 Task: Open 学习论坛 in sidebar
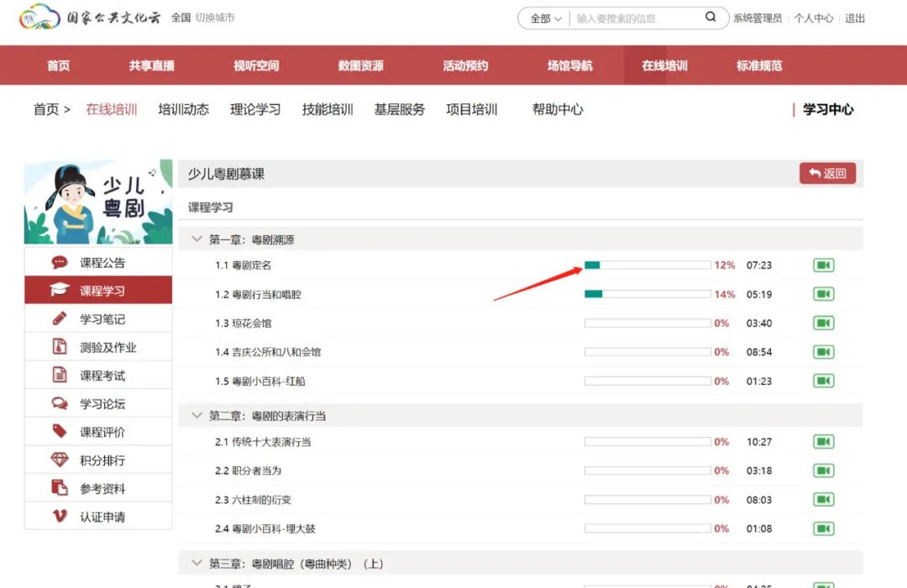[x=98, y=404]
